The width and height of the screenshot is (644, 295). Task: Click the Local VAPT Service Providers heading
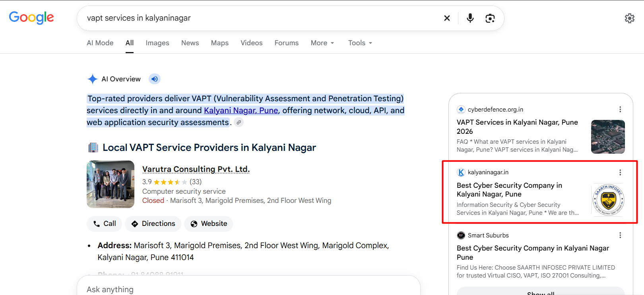point(209,148)
